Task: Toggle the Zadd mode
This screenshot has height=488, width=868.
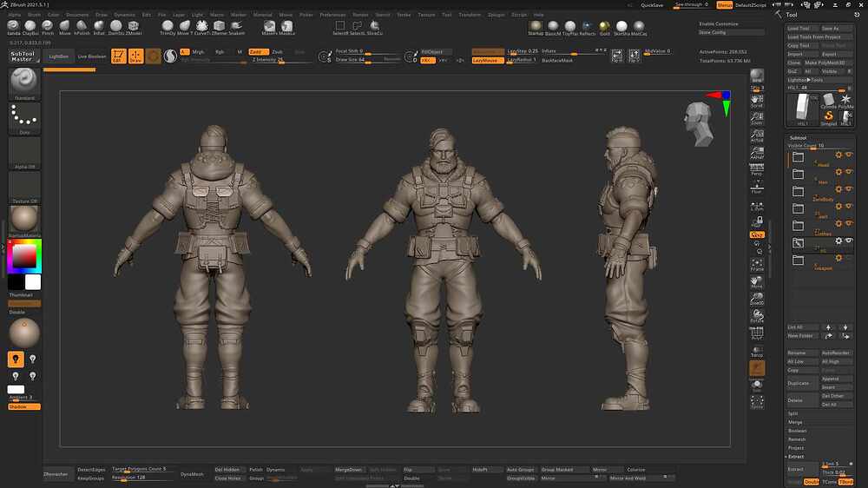Action: 258,51
